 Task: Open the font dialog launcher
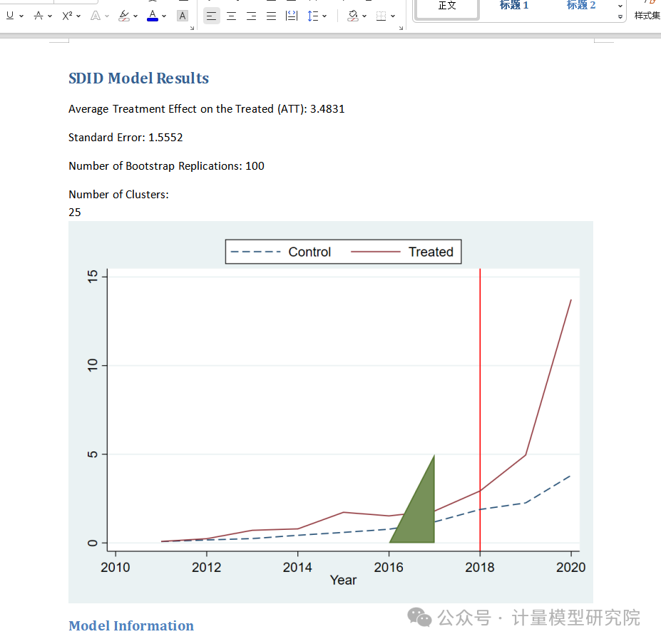193,28
